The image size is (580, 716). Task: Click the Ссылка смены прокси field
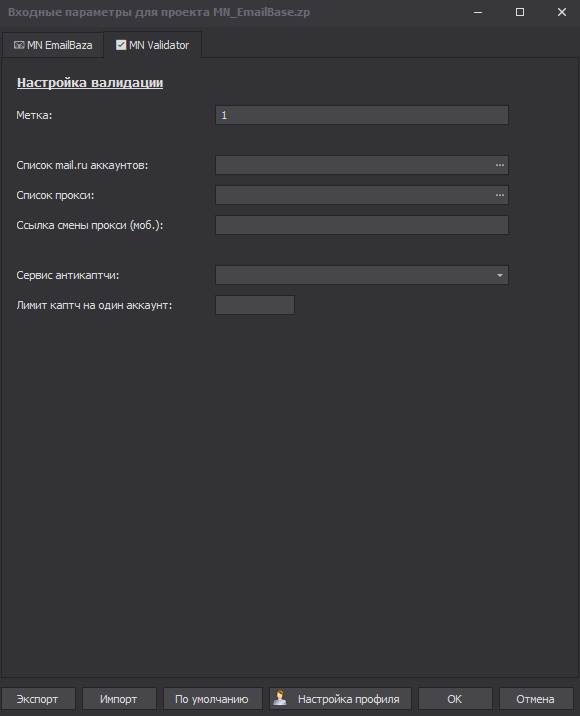[362, 225]
